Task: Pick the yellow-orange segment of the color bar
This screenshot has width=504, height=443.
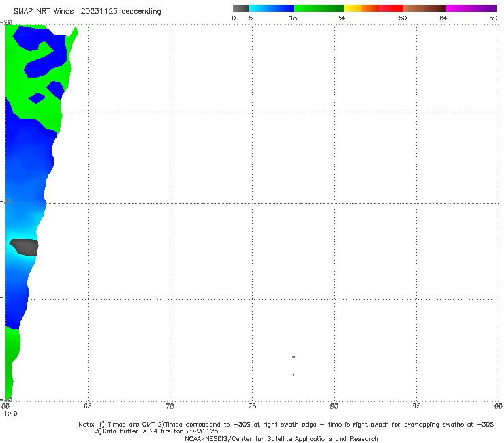Action: point(361,8)
